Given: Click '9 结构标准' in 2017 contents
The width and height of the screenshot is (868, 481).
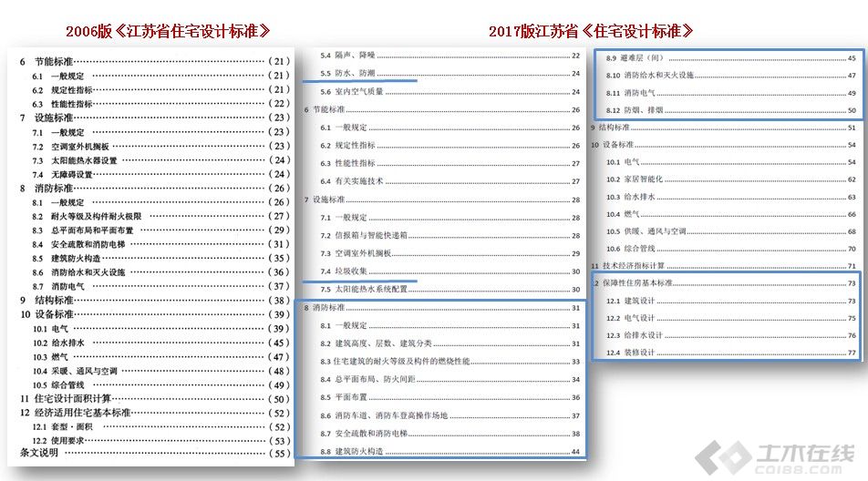Looking at the screenshot, I should pos(611,128).
